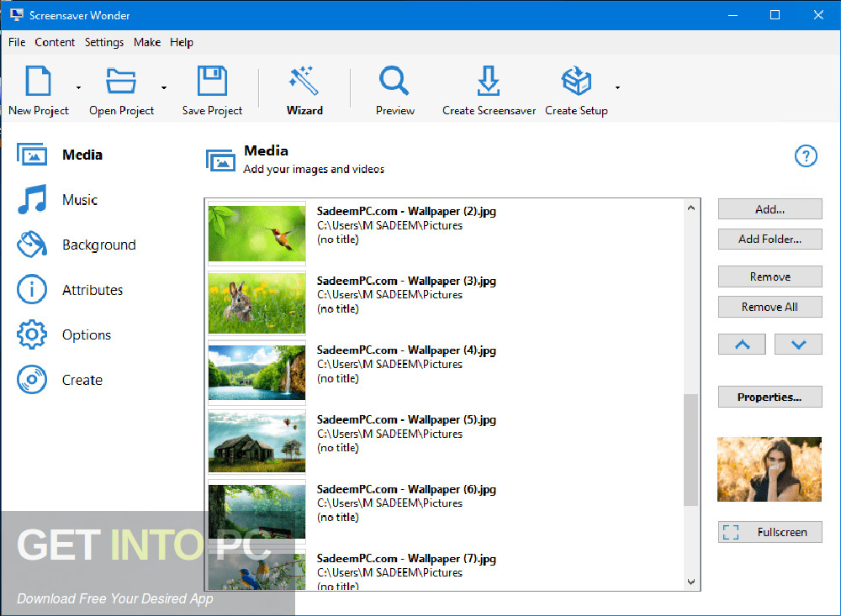841x616 pixels.
Task: Click the Save Project floppy icon
Action: click(x=212, y=81)
